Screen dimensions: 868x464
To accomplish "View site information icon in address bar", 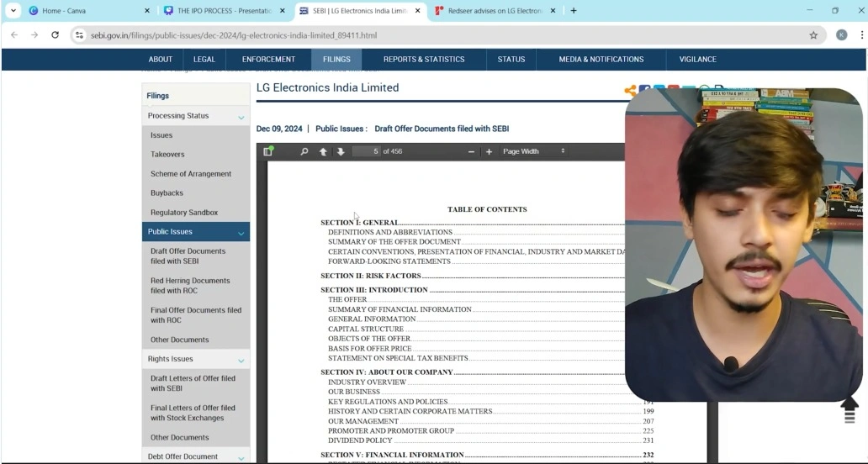I will (80, 34).
